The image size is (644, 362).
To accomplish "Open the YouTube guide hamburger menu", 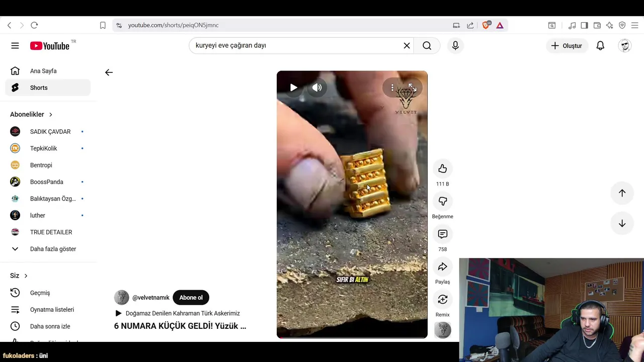I will tap(15, 46).
